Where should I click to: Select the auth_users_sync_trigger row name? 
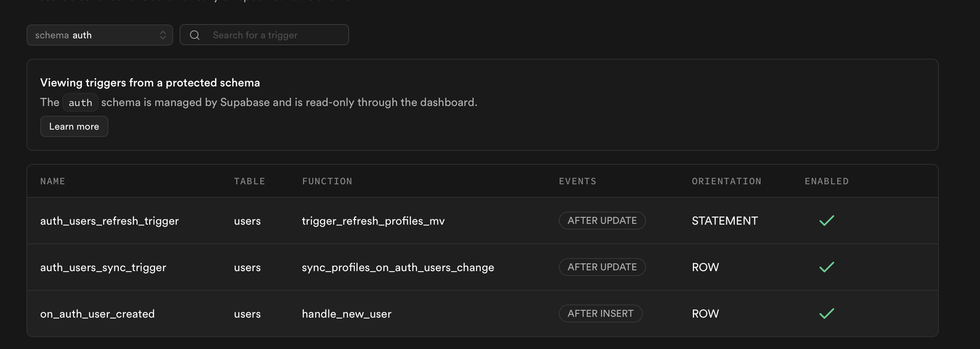(103, 267)
